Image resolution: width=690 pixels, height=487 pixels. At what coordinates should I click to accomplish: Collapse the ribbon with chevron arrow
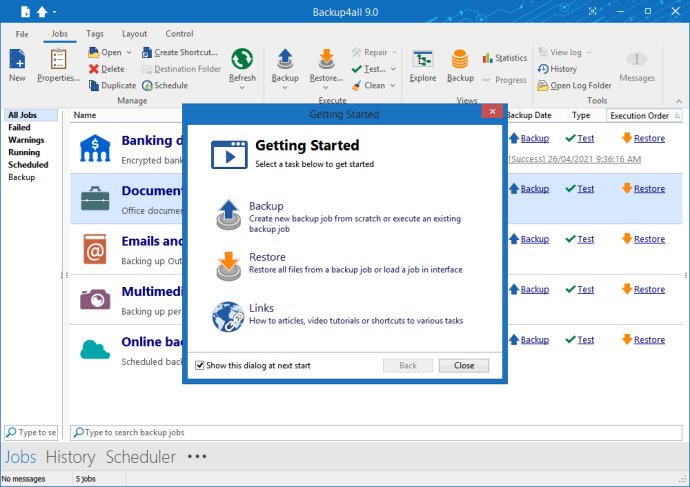click(x=679, y=101)
